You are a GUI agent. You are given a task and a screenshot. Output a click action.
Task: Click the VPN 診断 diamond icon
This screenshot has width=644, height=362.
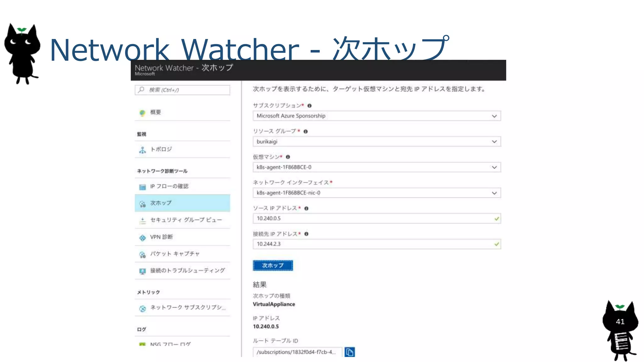[142, 238]
